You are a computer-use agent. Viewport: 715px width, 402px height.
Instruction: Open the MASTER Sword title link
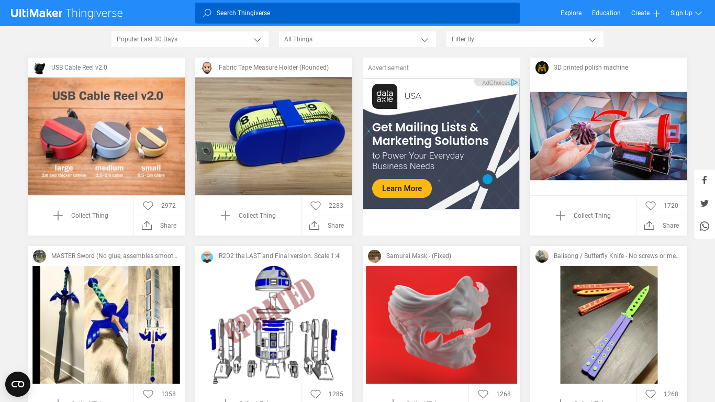coord(114,256)
